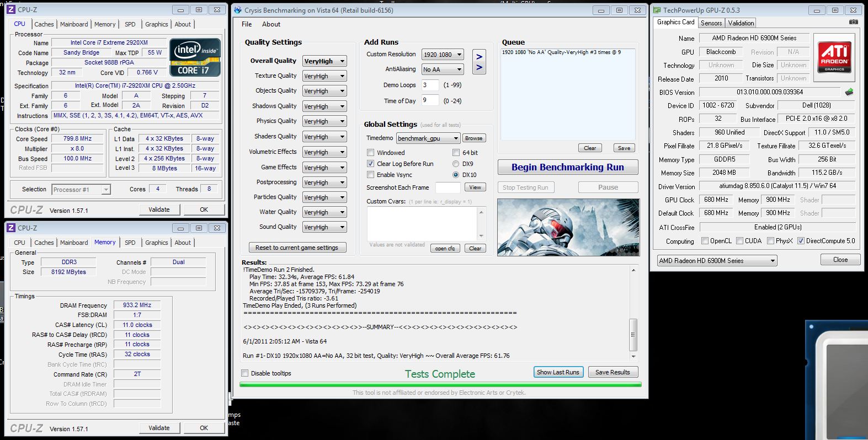Check the Disable tooltips box
The height and width of the screenshot is (440, 868).
(245, 373)
